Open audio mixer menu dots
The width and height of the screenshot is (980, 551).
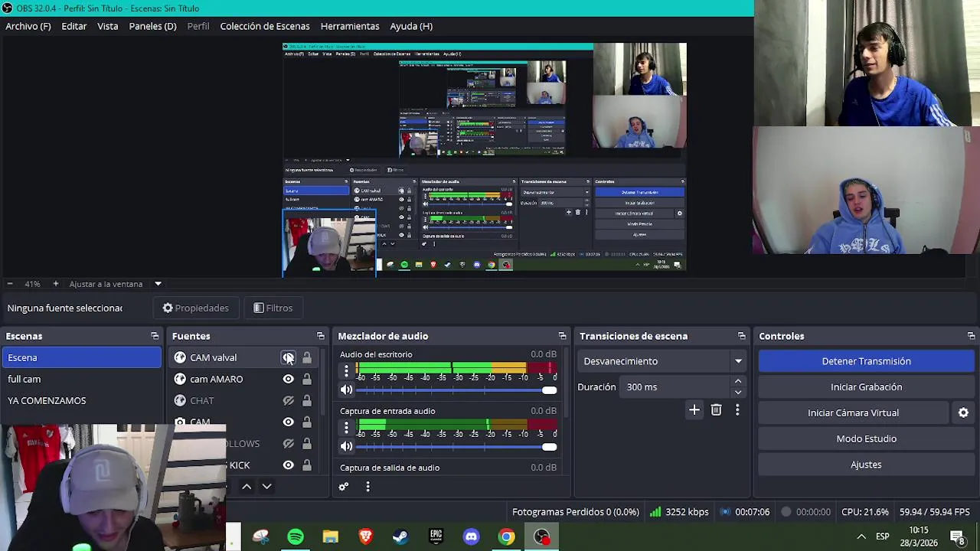pos(367,487)
